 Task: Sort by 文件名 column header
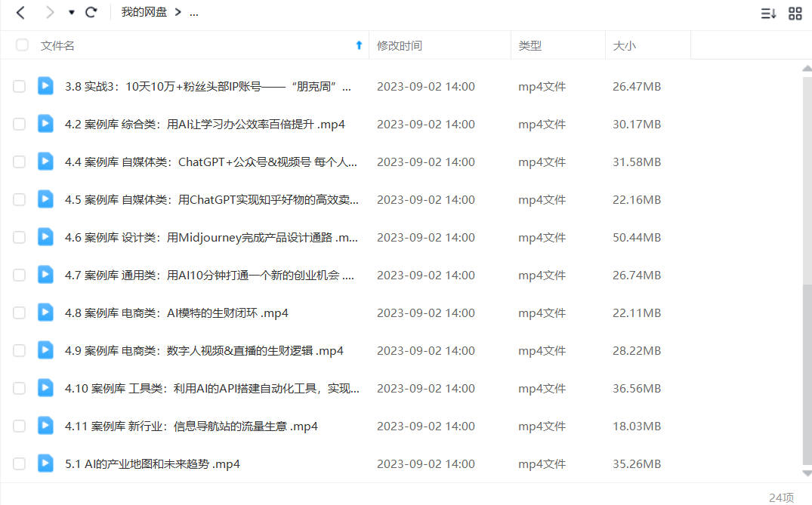(57, 45)
